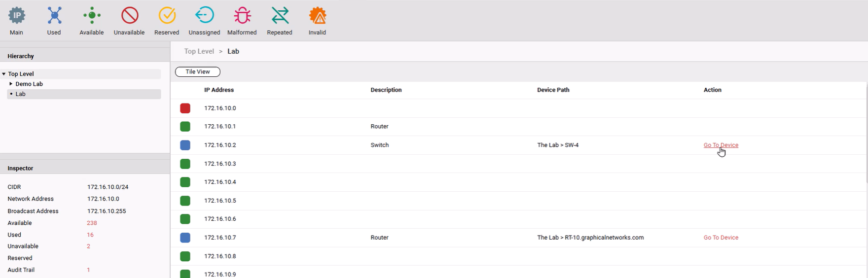Select the Unavailable filter icon

129,16
